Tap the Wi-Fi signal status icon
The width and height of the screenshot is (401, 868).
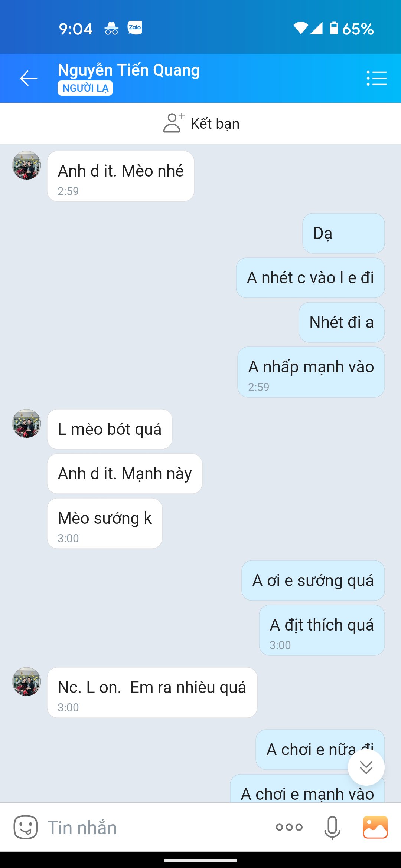[300, 28]
